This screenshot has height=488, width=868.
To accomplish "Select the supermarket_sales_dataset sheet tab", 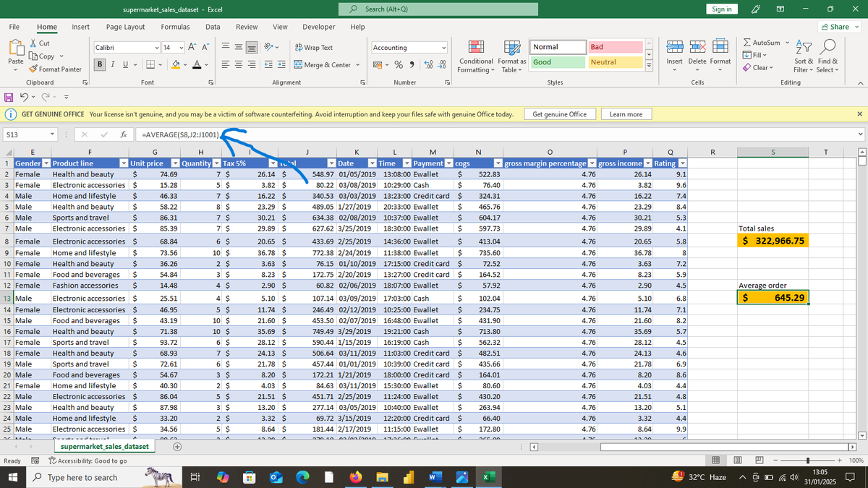I will click(104, 447).
